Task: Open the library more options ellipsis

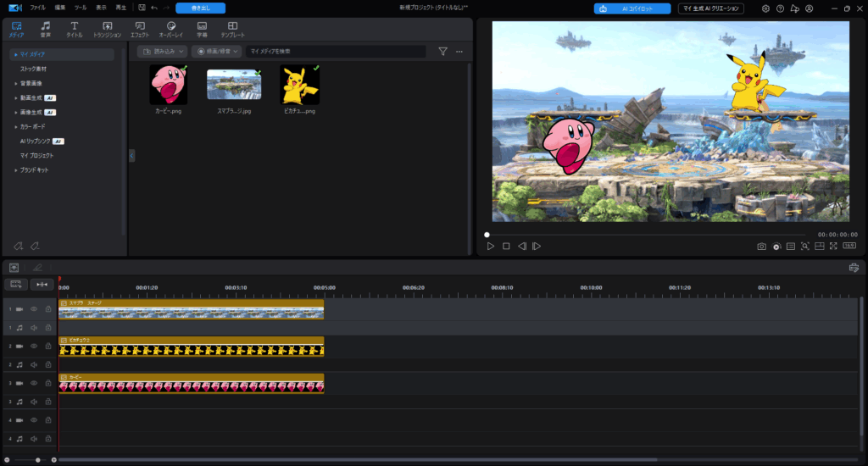Action: [x=459, y=52]
